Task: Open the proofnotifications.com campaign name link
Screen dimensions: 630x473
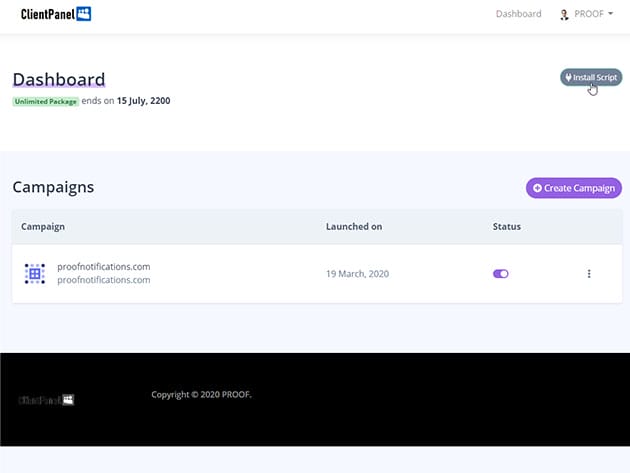Action: coord(104,266)
